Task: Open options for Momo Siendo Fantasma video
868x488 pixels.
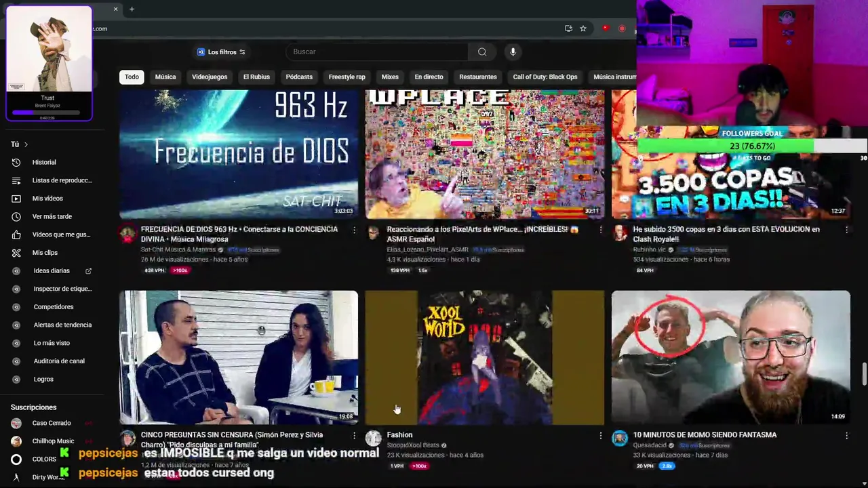Action: click(x=846, y=435)
